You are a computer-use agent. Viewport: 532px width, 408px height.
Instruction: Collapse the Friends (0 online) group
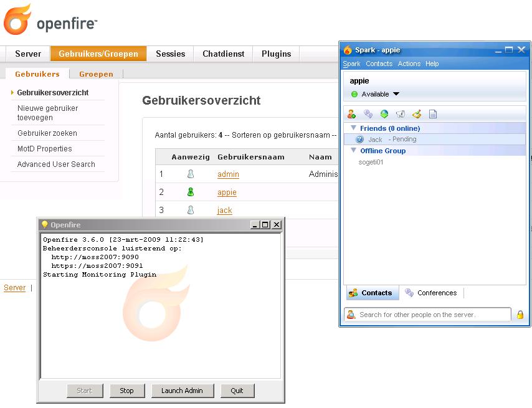pos(354,128)
